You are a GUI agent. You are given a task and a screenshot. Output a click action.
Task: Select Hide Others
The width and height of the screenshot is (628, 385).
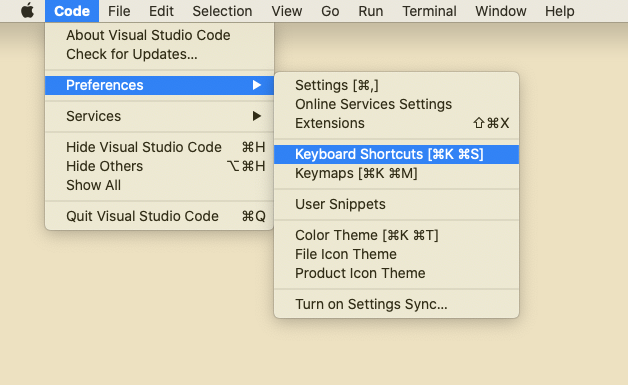click(x=159, y=166)
